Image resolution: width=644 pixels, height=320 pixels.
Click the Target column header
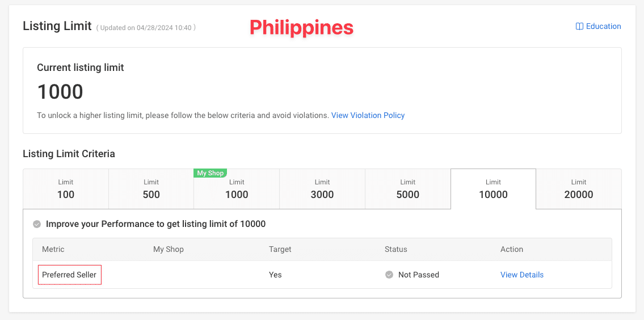280,249
